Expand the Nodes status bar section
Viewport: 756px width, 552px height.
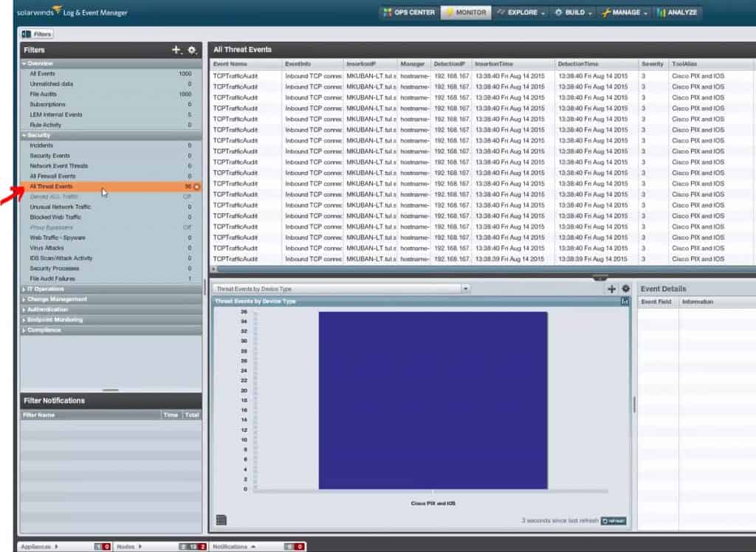[129, 547]
